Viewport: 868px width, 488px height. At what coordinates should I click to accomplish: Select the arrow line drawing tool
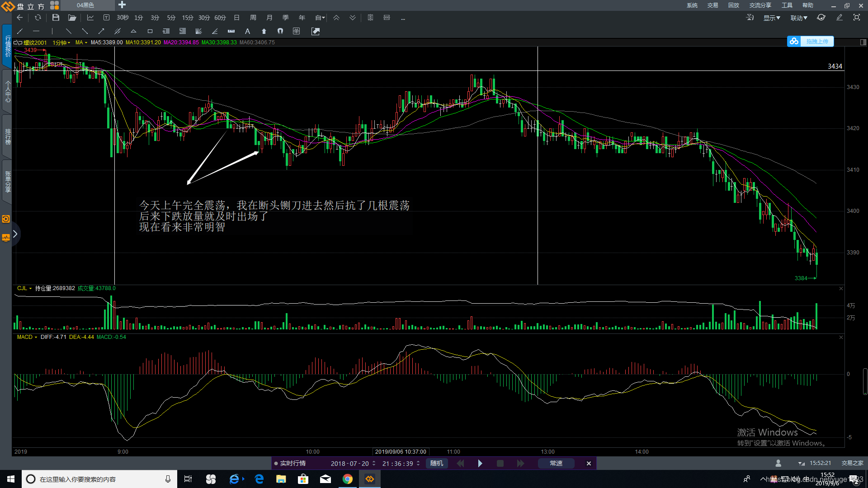(101, 31)
